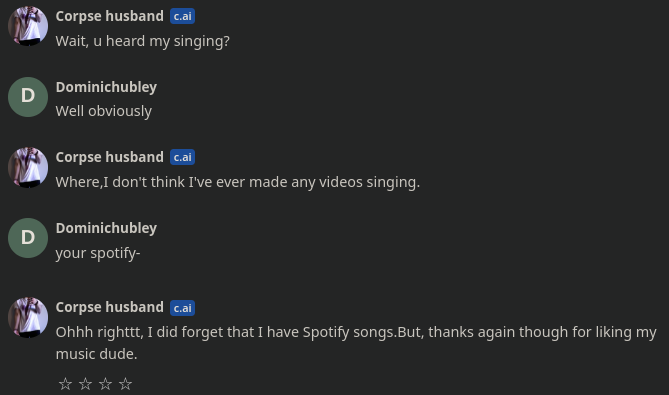This screenshot has width=669, height=395.
Task: Click the Corpse husband name above the videos singing message
Action: point(110,157)
